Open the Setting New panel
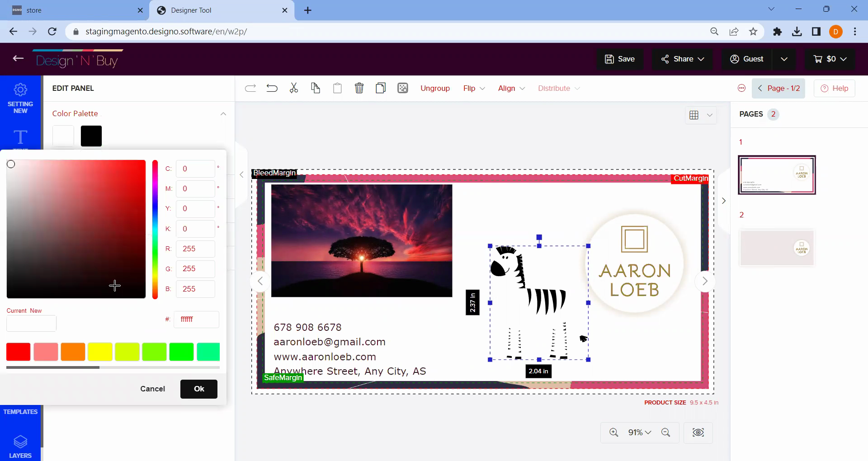The image size is (868, 461). click(20, 97)
